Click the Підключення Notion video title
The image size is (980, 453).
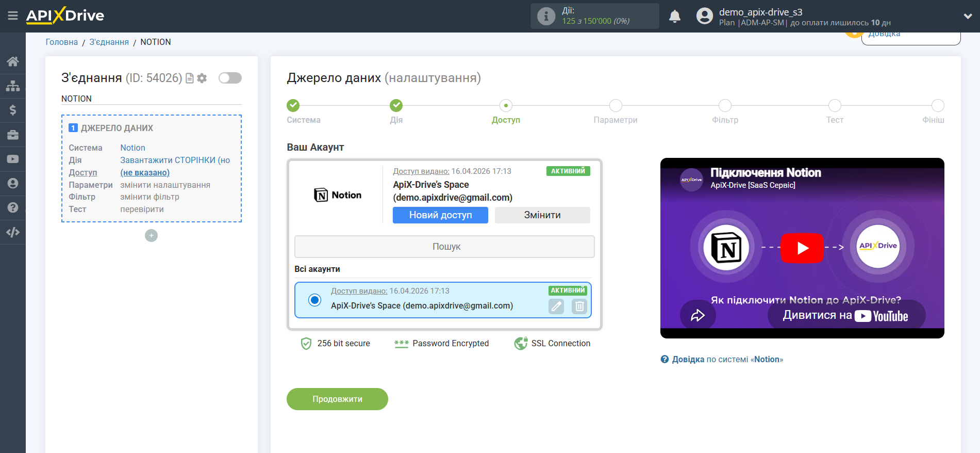pyautogui.click(x=766, y=173)
